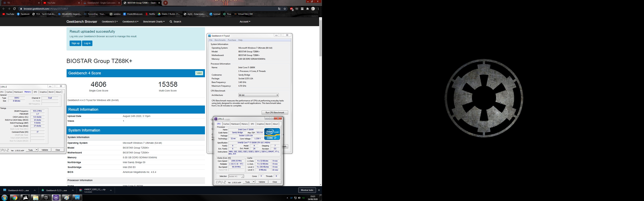Screen dimensions: 644x201
Task: Switch to Mainboard tab in CPU-Z CPU window
Action: click(x=235, y=124)
